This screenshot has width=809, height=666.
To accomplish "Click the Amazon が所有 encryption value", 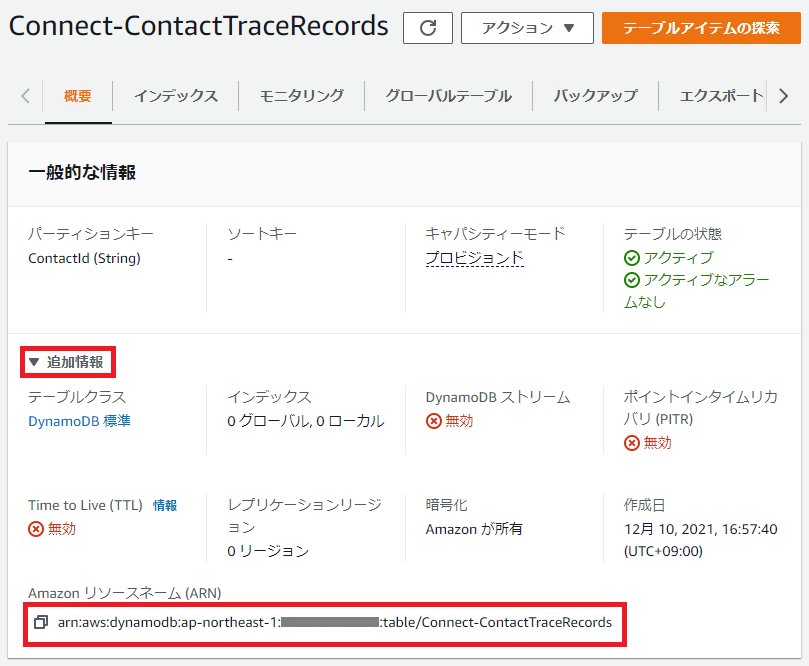I will (x=474, y=529).
